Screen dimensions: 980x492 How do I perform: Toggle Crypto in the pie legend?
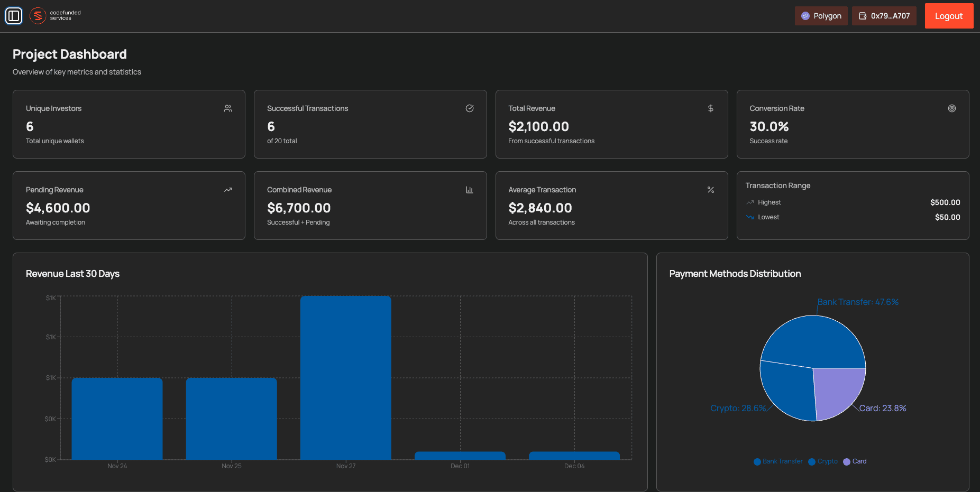pyautogui.click(x=822, y=461)
